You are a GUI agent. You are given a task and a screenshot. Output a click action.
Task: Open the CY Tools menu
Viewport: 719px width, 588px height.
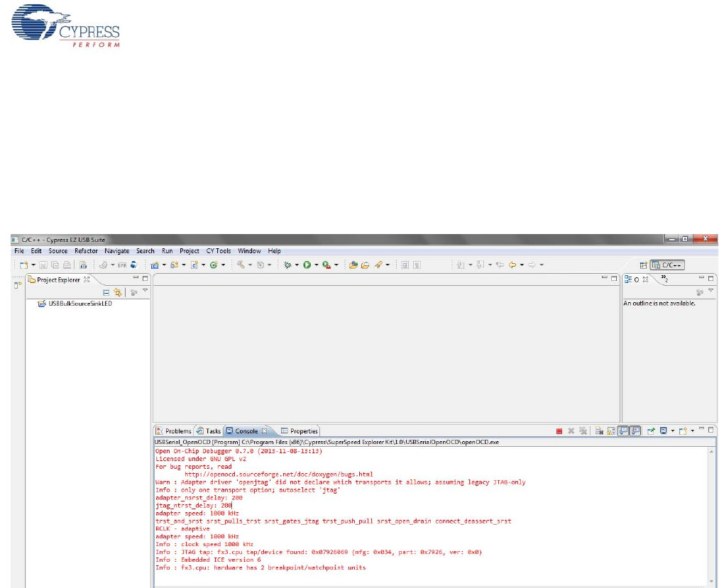tap(218, 251)
